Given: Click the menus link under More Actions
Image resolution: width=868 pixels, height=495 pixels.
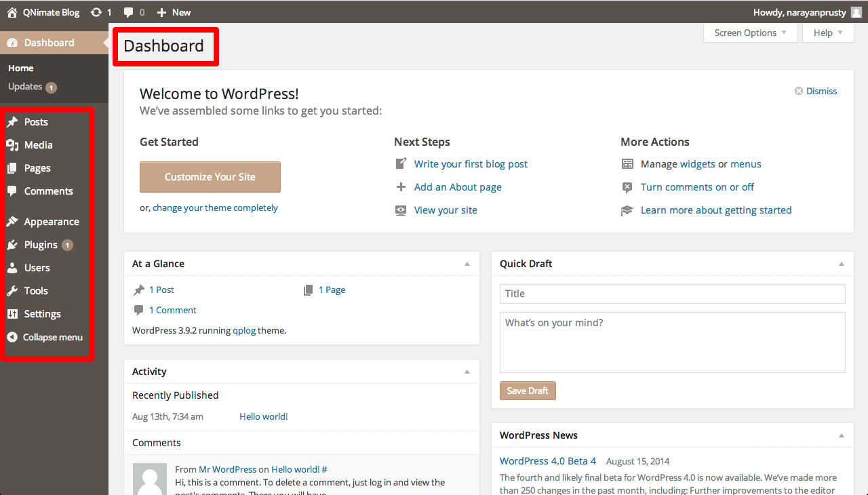Looking at the screenshot, I should (x=746, y=164).
